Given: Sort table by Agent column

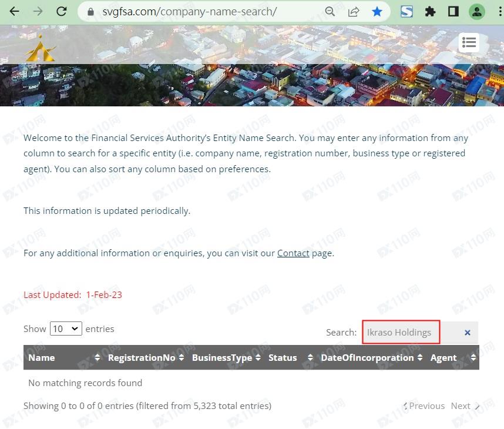Looking at the screenshot, I should point(453,358).
